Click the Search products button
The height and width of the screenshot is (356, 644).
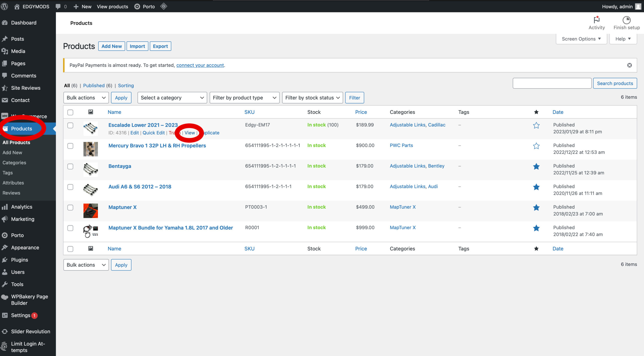click(x=615, y=83)
